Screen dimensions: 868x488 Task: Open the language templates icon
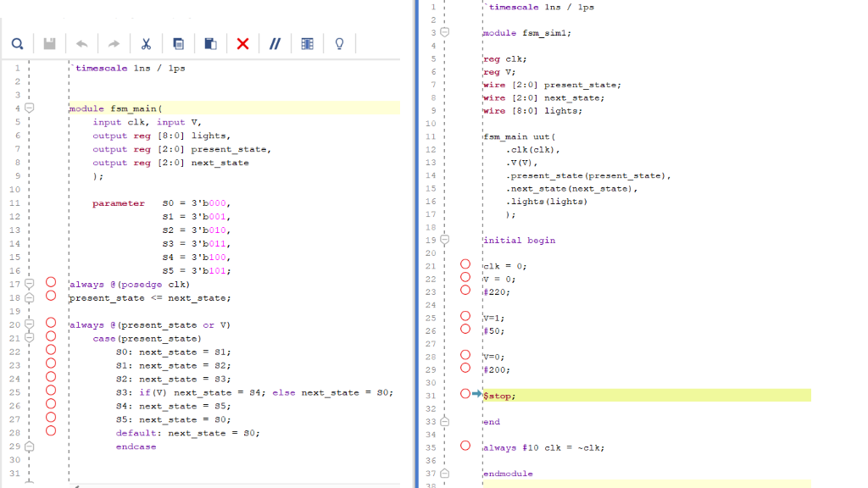click(307, 43)
